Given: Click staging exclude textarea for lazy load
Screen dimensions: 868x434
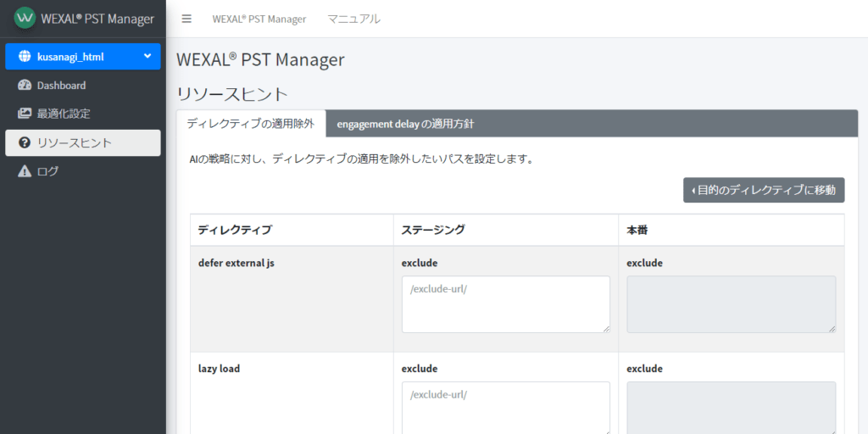Looking at the screenshot, I should pyautogui.click(x=506, y=408).
